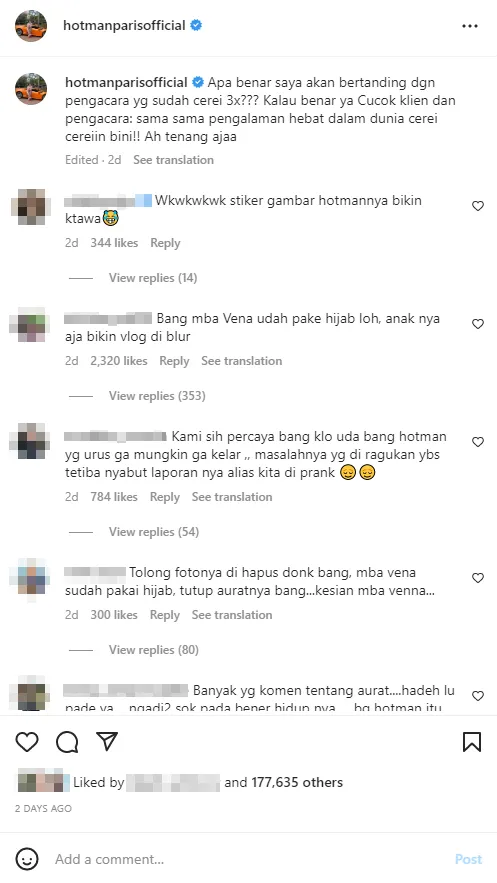This screenshot has width=497, height=883.
Task: Like the post with the heart icon
Action: pyautogui.click(x=26, y=742)
